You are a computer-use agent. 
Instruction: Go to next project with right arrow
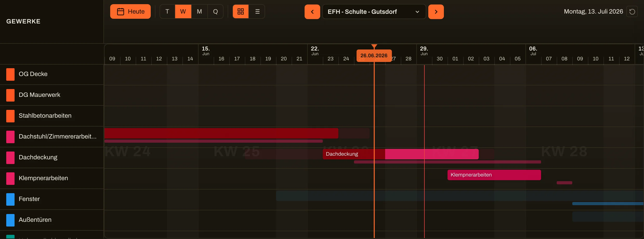[436, 12]
